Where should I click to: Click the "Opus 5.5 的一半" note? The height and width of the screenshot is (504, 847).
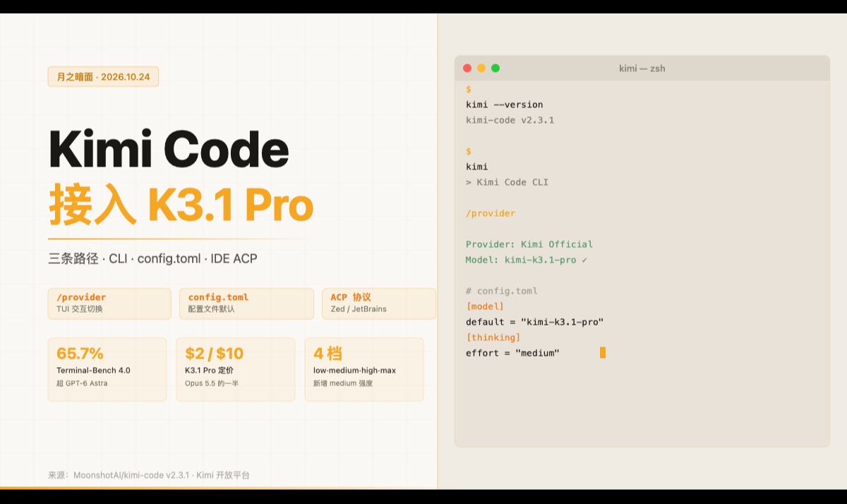coord(212,383)
